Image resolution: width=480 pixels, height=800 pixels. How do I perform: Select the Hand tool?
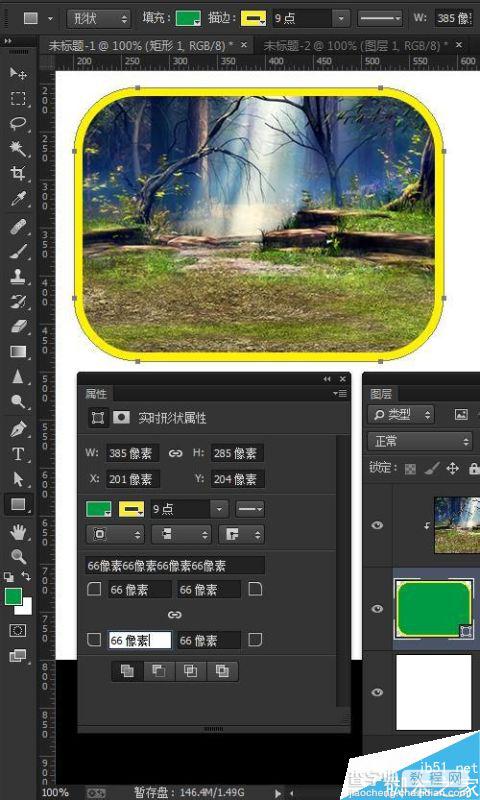coord(18,533)
